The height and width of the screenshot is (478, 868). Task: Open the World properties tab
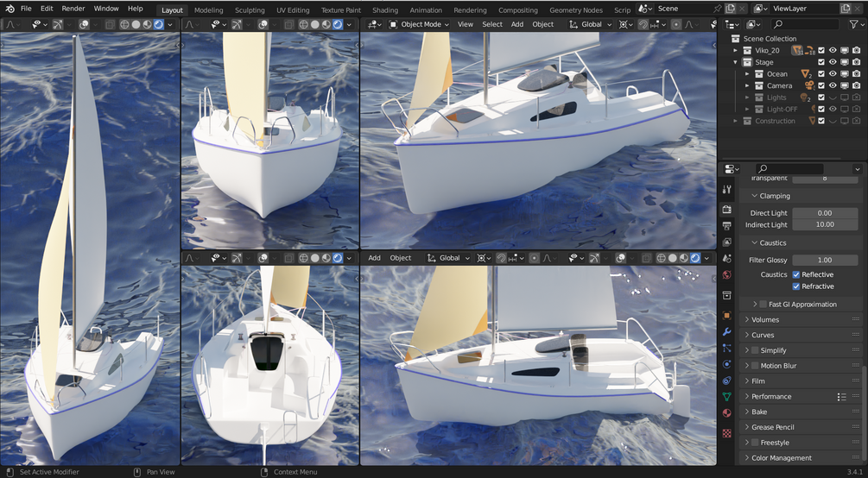(x=727, y=274)
